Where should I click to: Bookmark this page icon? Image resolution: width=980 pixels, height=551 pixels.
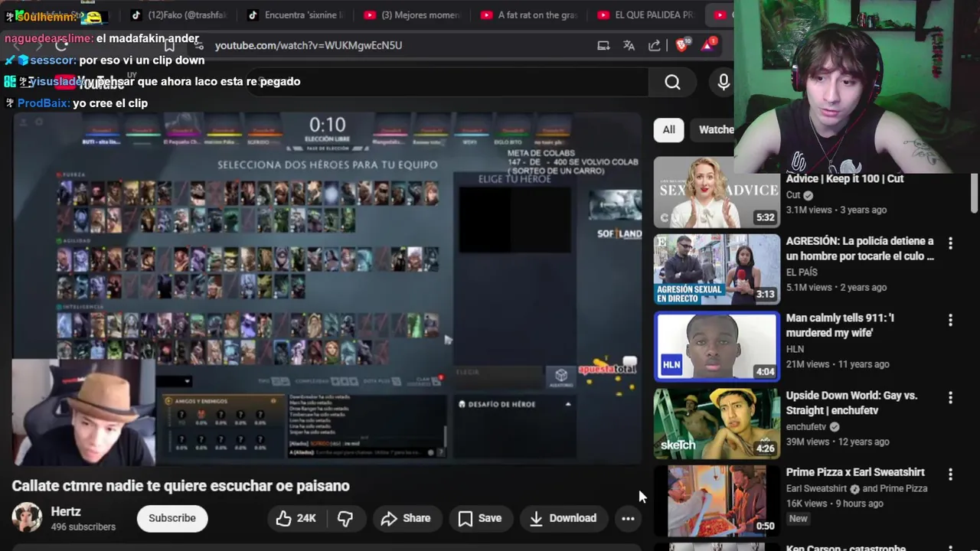[x=169, y=45]
